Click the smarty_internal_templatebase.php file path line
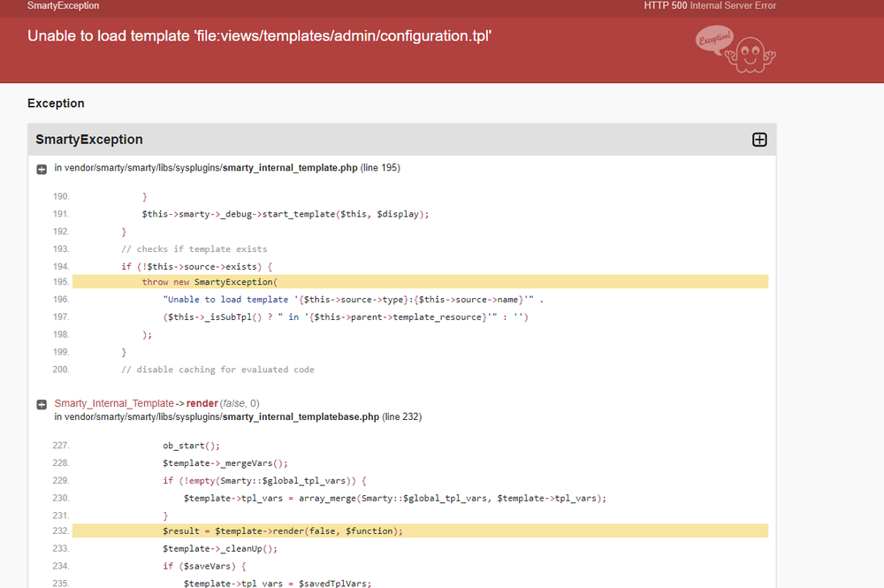Viewport: 884px width, 588px height. point(238,416)
